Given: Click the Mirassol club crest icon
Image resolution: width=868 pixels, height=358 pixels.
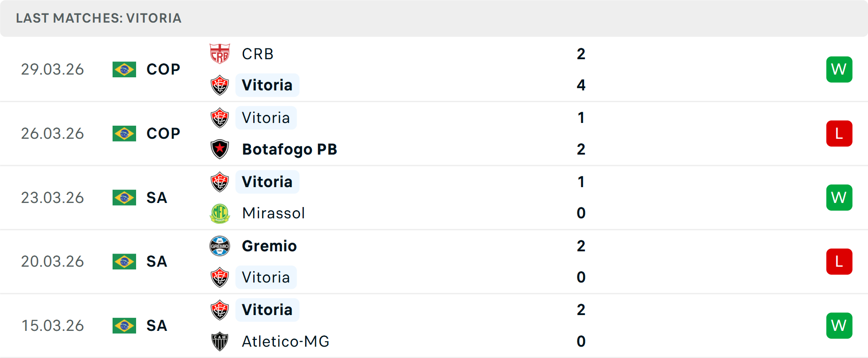Looking at the screenshot, I should (220, 213).
